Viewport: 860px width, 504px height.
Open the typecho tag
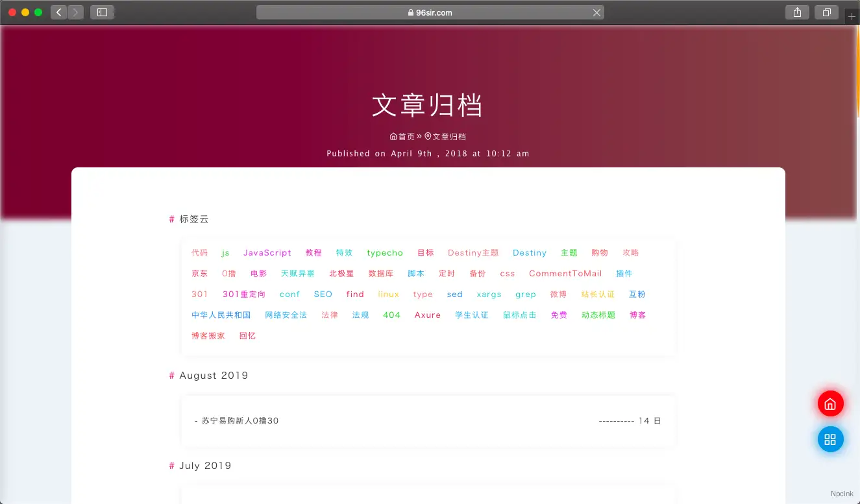pyautogui.click(x=384, y=252)
